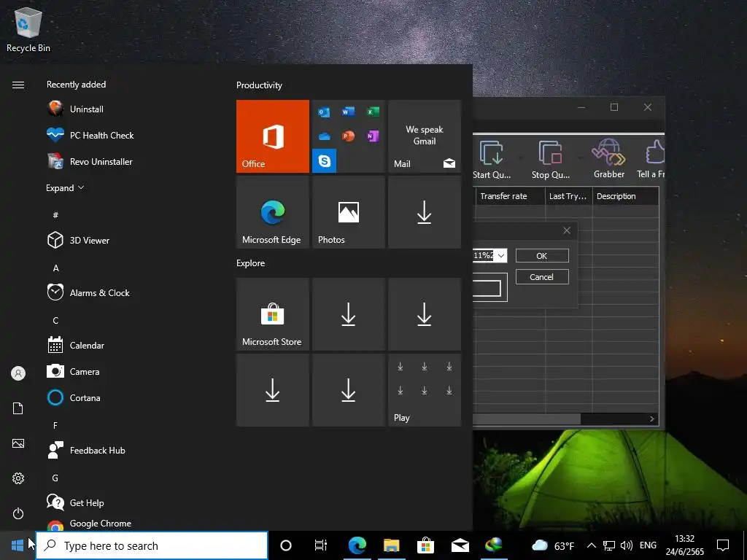The image size is (747, 560).
Task: Open File Explorer from taskbar
Action: pos(391,545)
